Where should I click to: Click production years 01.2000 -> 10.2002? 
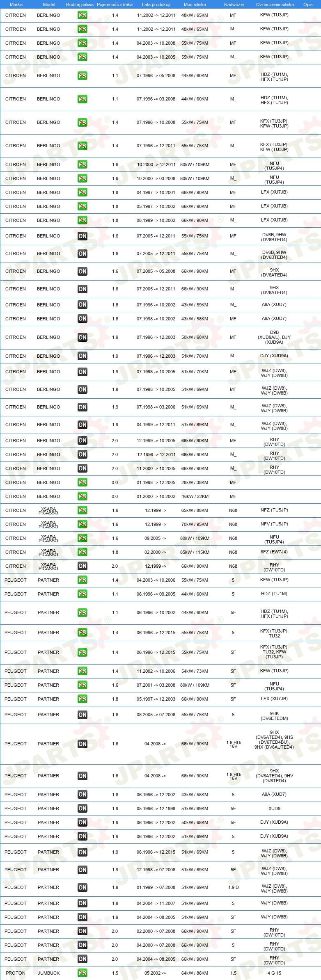156,496
